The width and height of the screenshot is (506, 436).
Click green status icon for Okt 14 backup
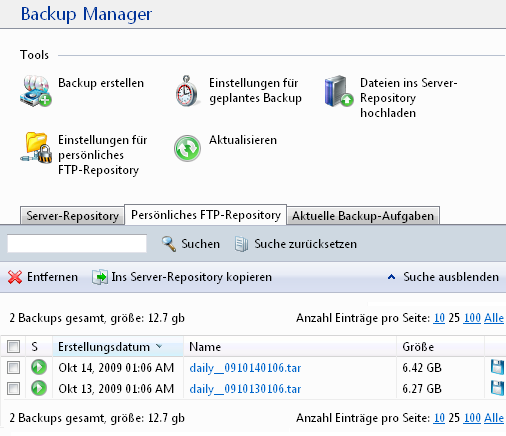click(x=39, y=367)
